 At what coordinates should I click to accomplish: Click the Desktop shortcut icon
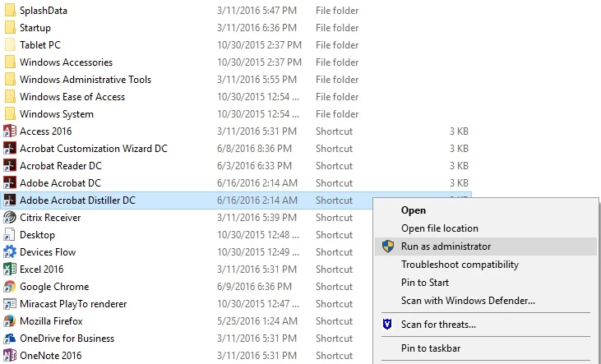click(10, 234)
